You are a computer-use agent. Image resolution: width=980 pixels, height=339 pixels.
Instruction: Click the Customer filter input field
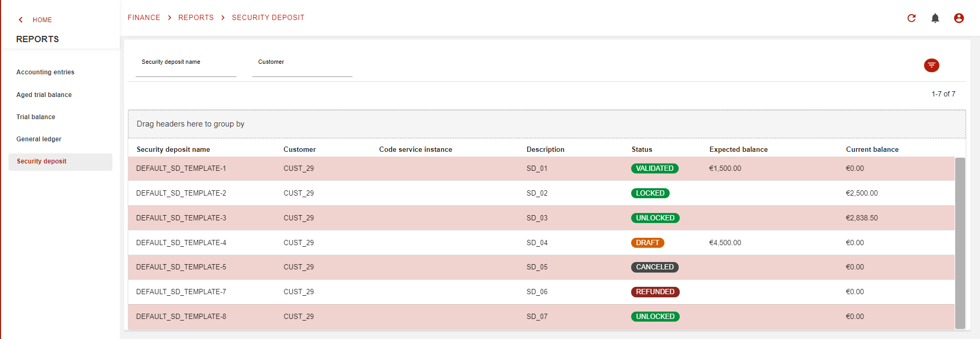pyautogui.click(x=302, y=69)
